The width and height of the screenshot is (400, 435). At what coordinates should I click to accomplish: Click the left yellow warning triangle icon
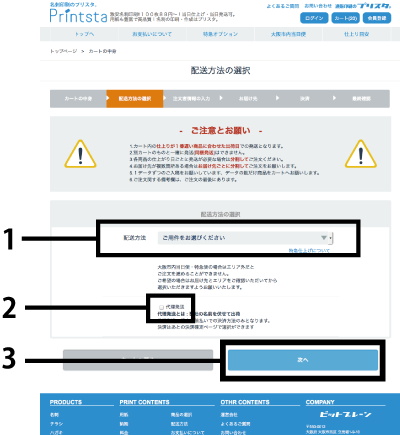(80, 154)
